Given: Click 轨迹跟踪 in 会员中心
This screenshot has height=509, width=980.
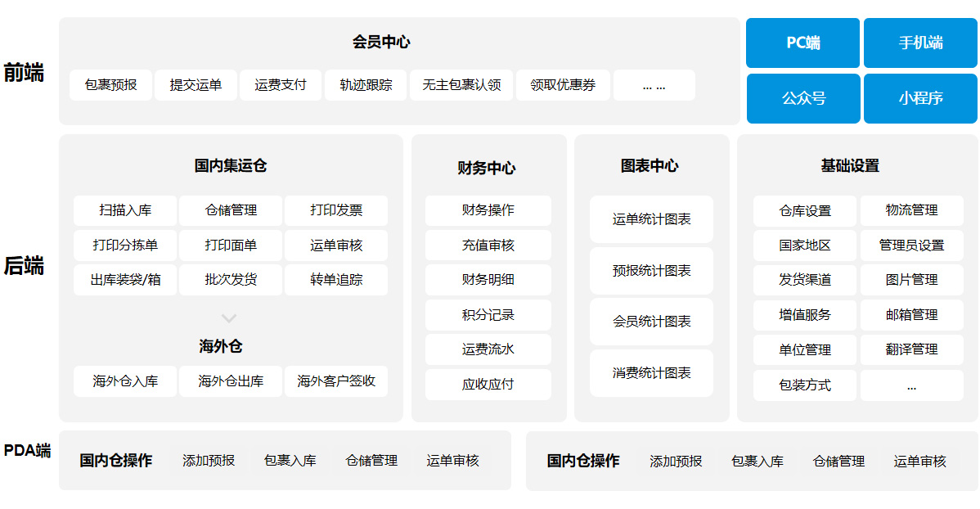Looking at the screenshot, I should pyautogui.click(x=365, y=84).
